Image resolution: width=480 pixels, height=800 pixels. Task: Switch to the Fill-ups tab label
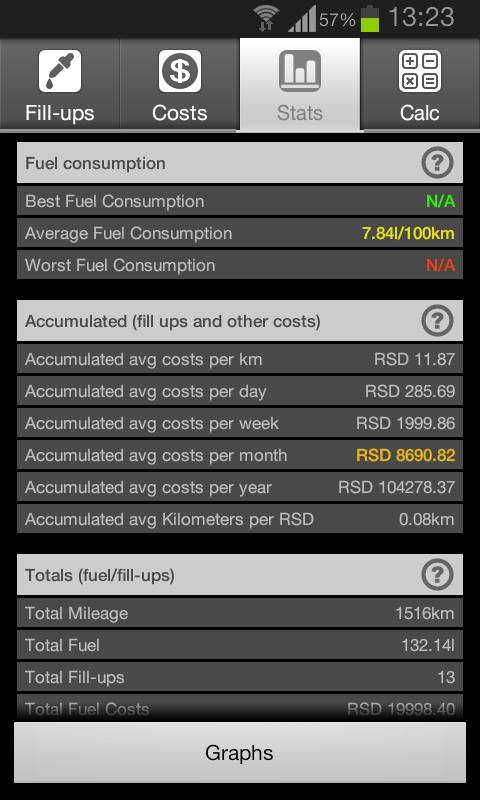[x=60, y=113]
